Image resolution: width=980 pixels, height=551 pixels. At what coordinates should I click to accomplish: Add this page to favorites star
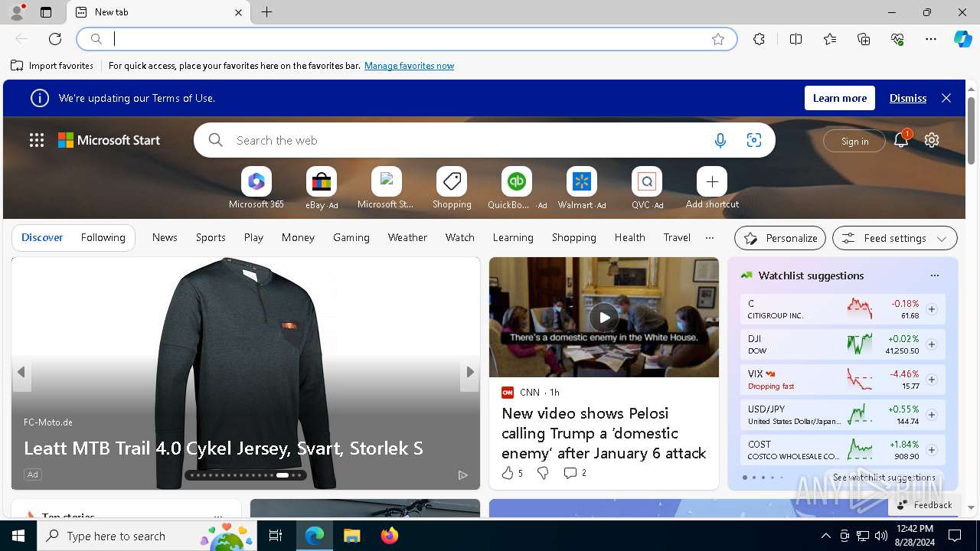point(718,39)
